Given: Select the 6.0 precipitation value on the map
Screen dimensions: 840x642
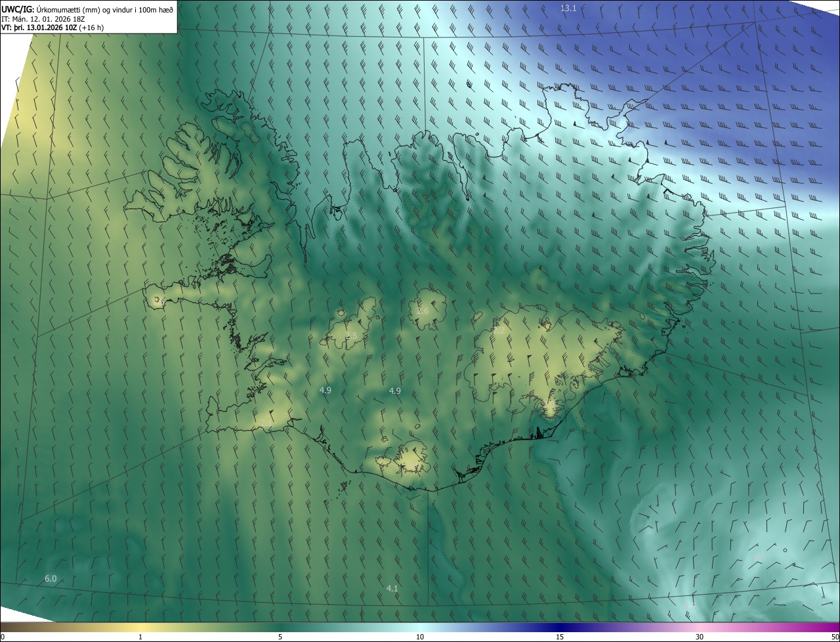Looking at the screenshot, I should point(51,578).
